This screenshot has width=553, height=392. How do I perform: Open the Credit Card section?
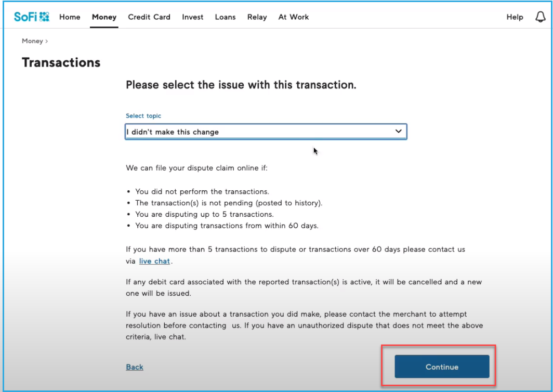(149, 17)
